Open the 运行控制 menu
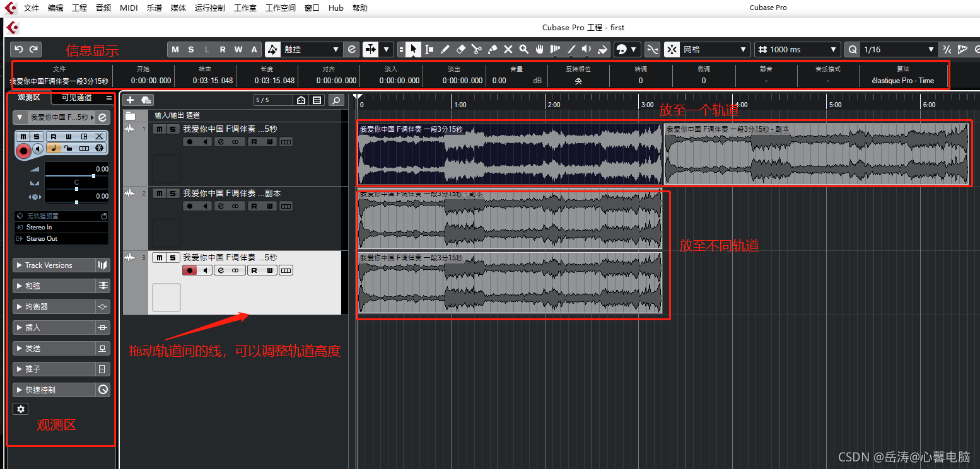The image size is (980, 469). coord(209,8)
